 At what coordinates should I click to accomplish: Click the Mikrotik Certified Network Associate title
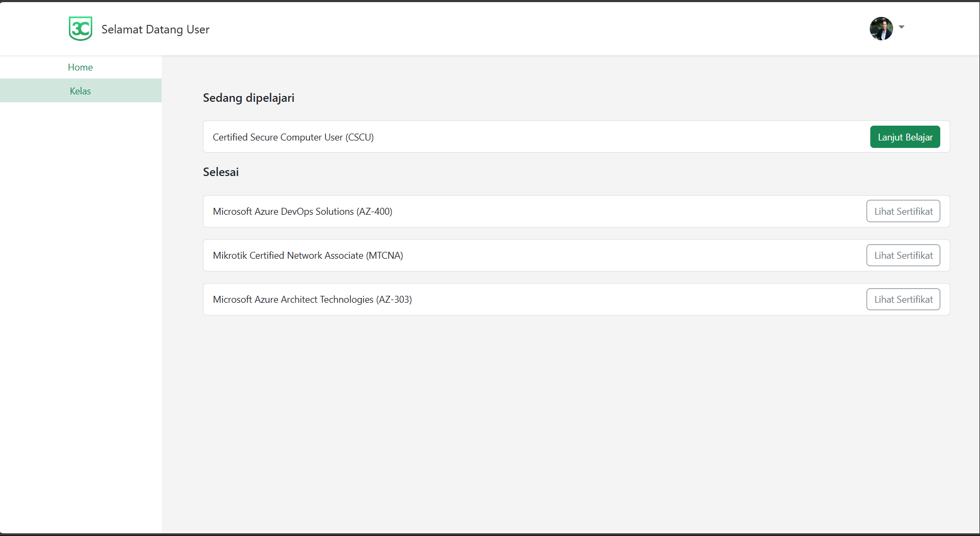tap(307, 255)
